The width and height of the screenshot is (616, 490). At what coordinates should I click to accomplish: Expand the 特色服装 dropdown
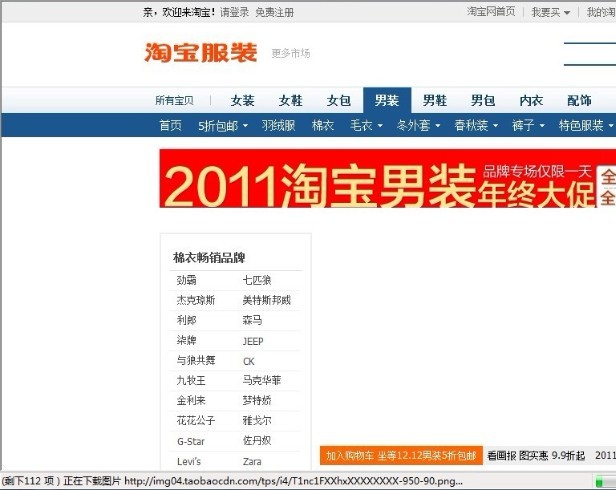tap(586, 125)
